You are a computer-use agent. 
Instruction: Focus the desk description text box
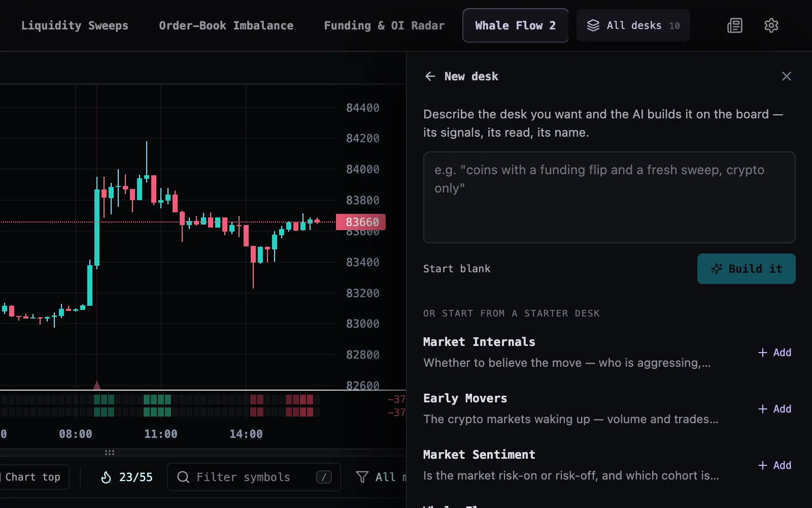pyautogui.click(x=609, y=197)
